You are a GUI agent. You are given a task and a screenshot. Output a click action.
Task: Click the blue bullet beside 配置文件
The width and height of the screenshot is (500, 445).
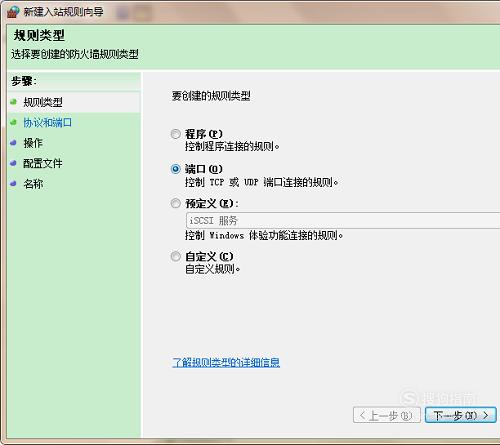(13, 163)
